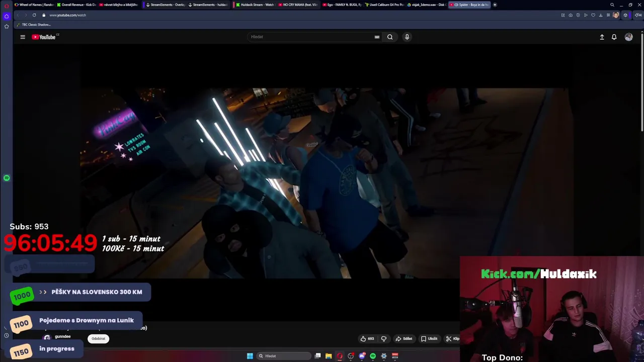Open the Opera sidebar bookmarks star icon
This screenshot has width=644, height=362.
tap(7, 26)
